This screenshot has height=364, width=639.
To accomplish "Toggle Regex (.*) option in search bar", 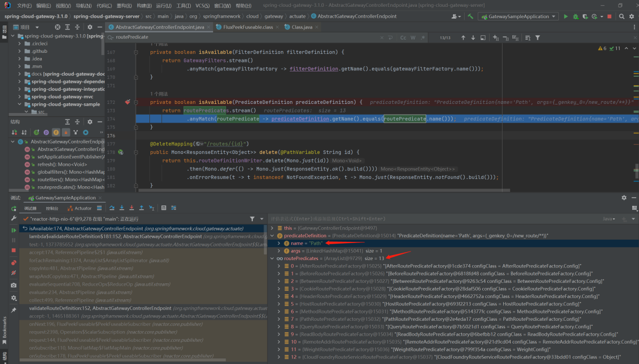I will pyautogui.click(x=423, y=37).
